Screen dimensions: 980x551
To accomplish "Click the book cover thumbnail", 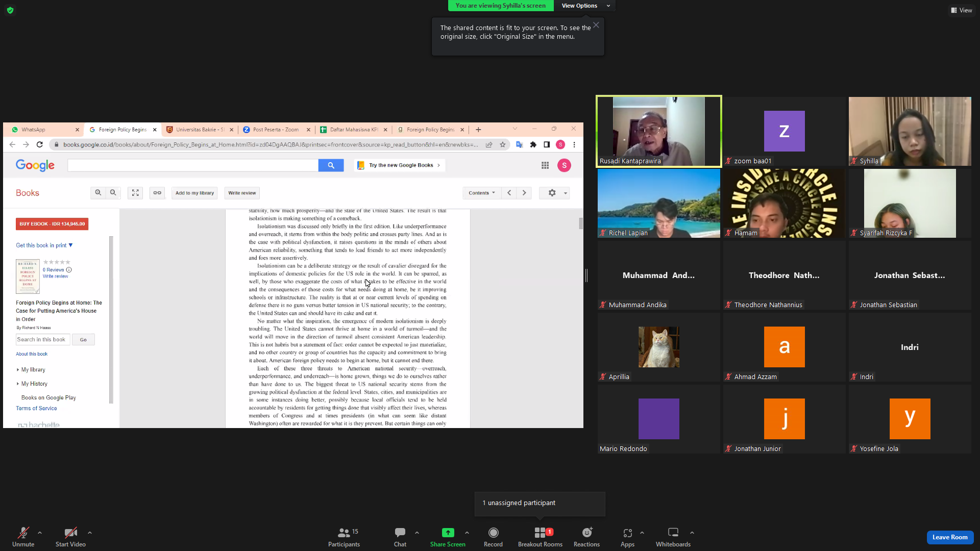I will (28, 277).
